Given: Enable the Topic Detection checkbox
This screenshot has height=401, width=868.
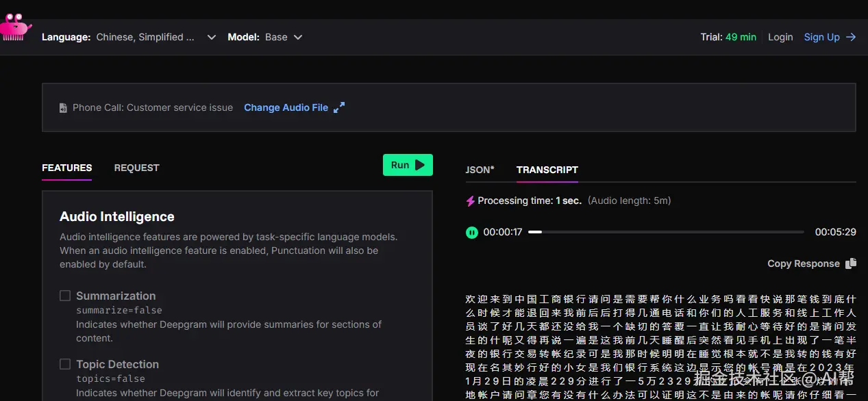Looking at the screenshot, I should point(65,364).
